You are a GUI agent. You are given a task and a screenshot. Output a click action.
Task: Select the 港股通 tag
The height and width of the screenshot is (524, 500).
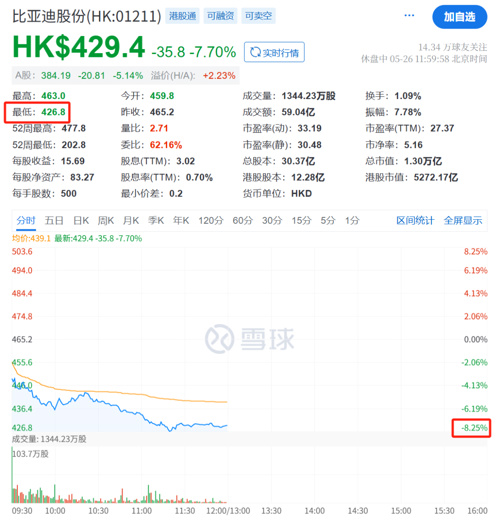click(182, 16)
